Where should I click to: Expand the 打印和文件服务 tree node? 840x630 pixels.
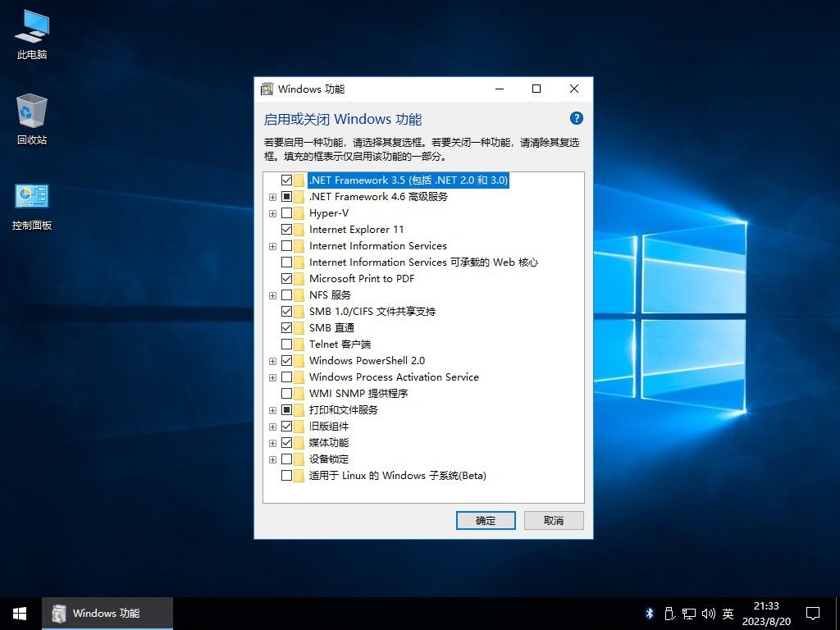272,410
